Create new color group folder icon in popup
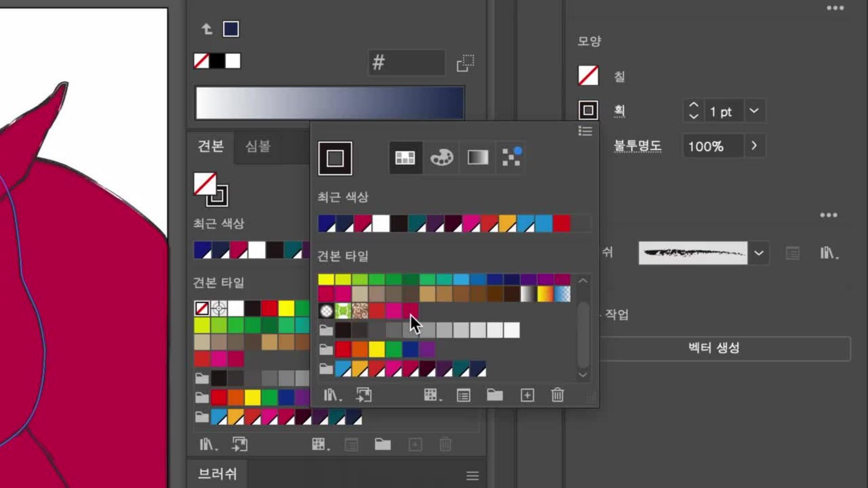This screenshot has height=488, width=868. click(495, 395)
